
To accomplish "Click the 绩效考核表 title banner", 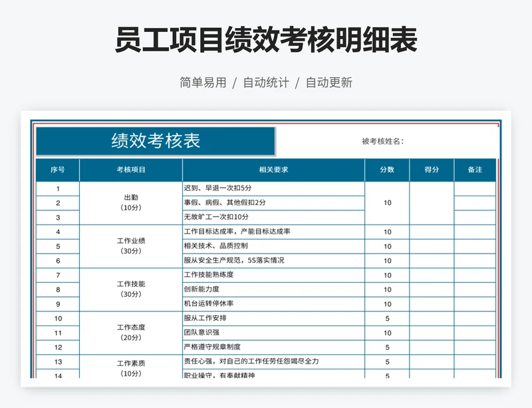I will point(156,141).
